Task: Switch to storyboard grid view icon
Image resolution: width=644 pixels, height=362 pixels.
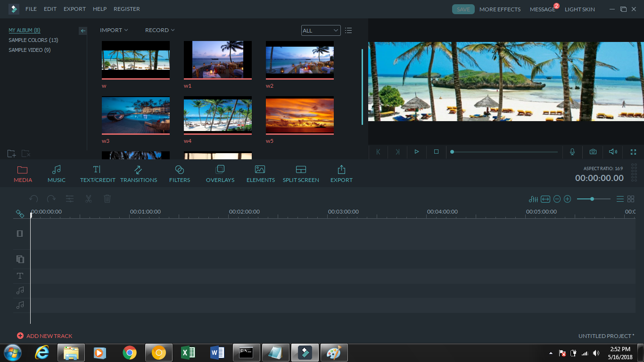Action: coord(631,199)
